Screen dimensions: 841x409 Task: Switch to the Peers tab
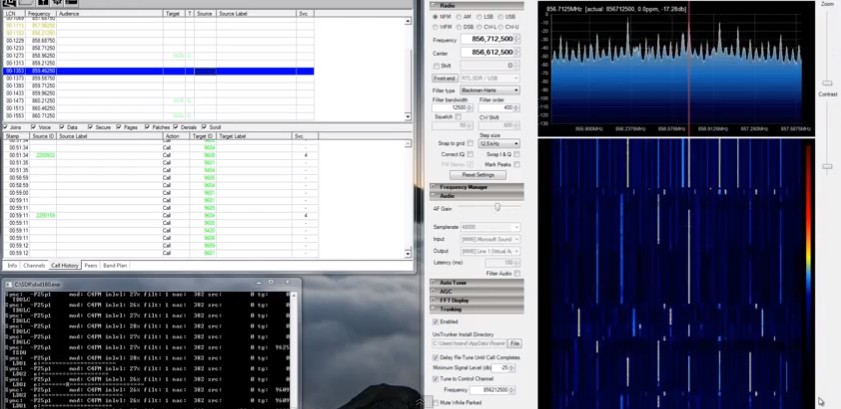[90, 265]
